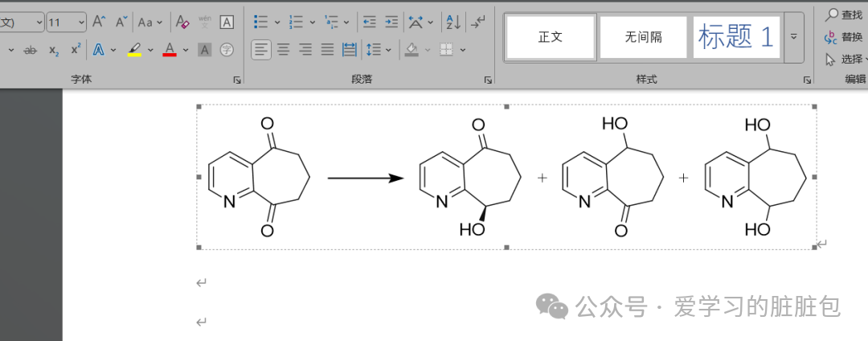Click the Increase Font Size icon

click(99, 22)
